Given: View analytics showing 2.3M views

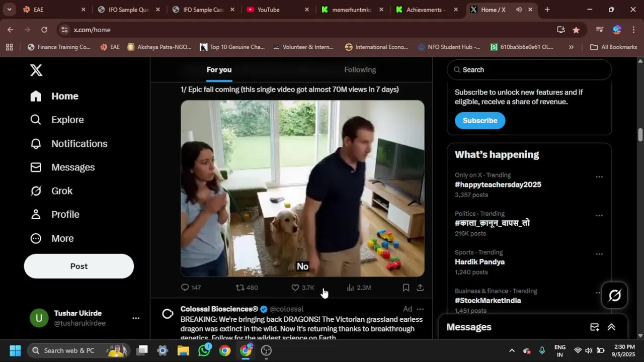Looking at the screenshot, I should pyautogui.click(x=359, y=288).
